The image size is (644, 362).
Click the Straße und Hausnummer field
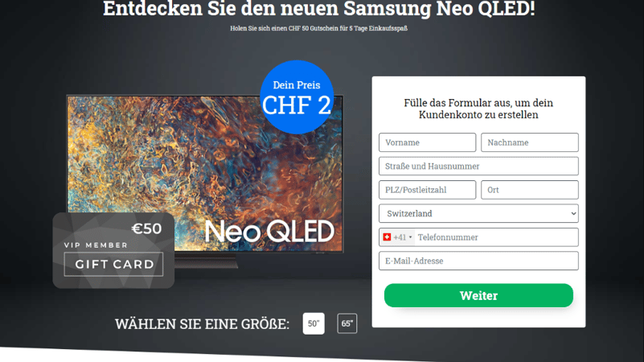click(478, 166)
